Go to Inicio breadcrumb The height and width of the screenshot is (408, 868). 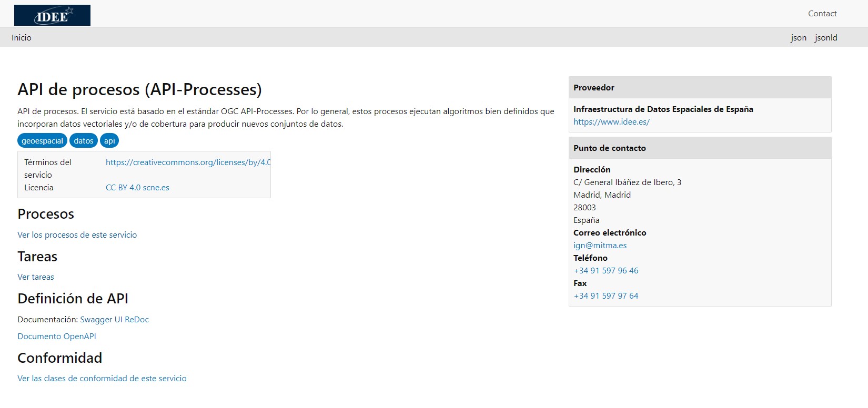click(x=22, y=38)
